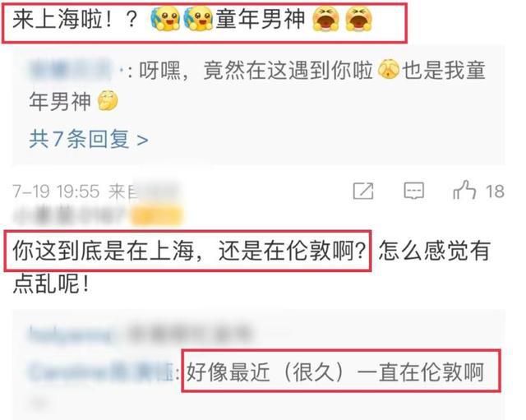526x420 pixels.
Task: Expand 共7条回复 replies
Action: coord(89,139)
